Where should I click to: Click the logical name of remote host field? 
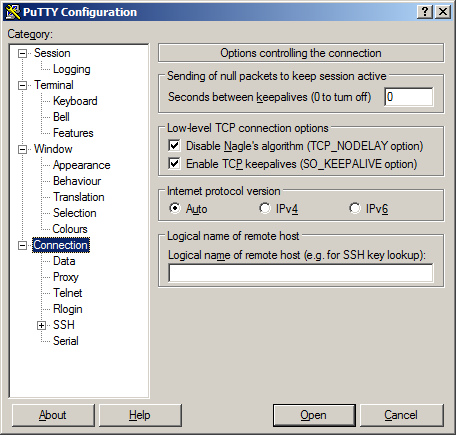pos(301,273)
